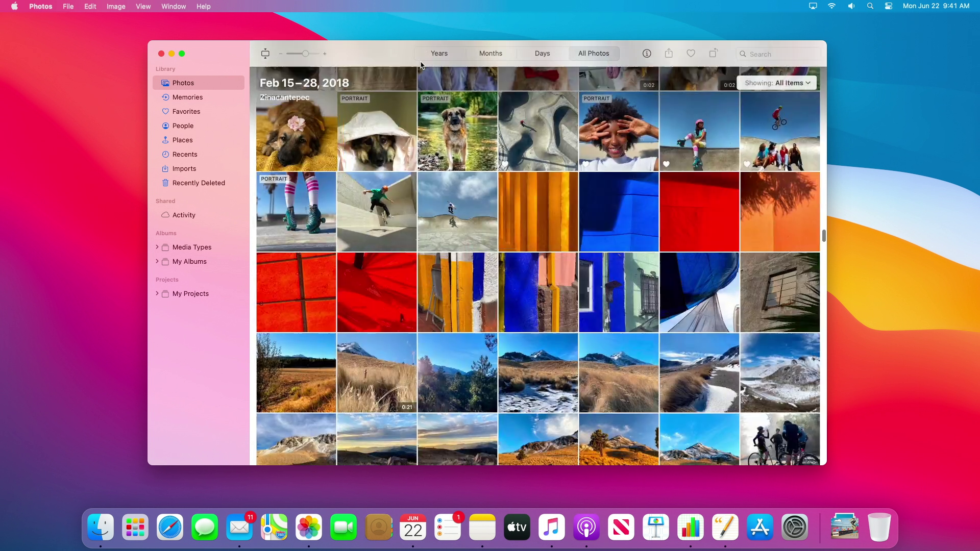Open App Store from the Dock

(760, 527)
